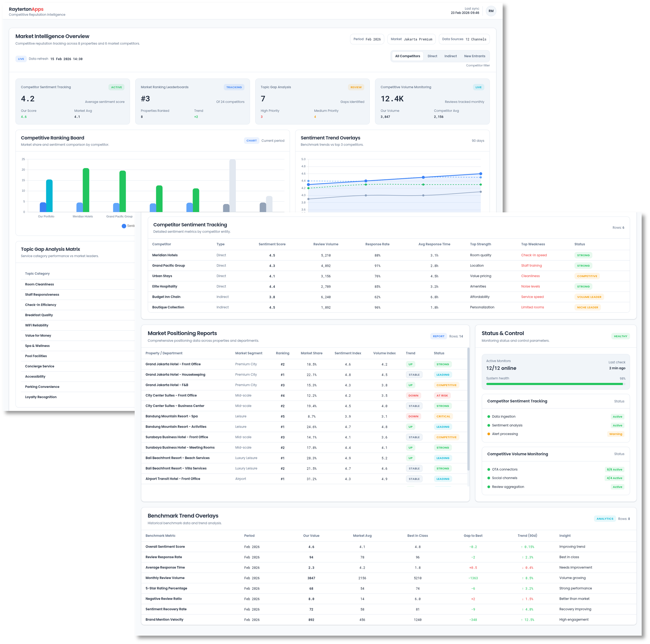Click the ANALYTICS badge on Benchmark Trends
This screenshot has width=650, height=644.
[x=605, y=519]
